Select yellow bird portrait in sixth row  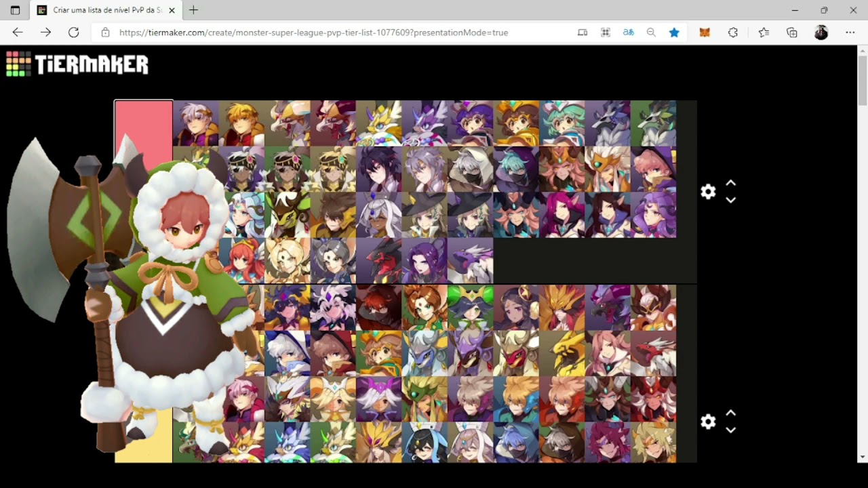click(562, 353)
